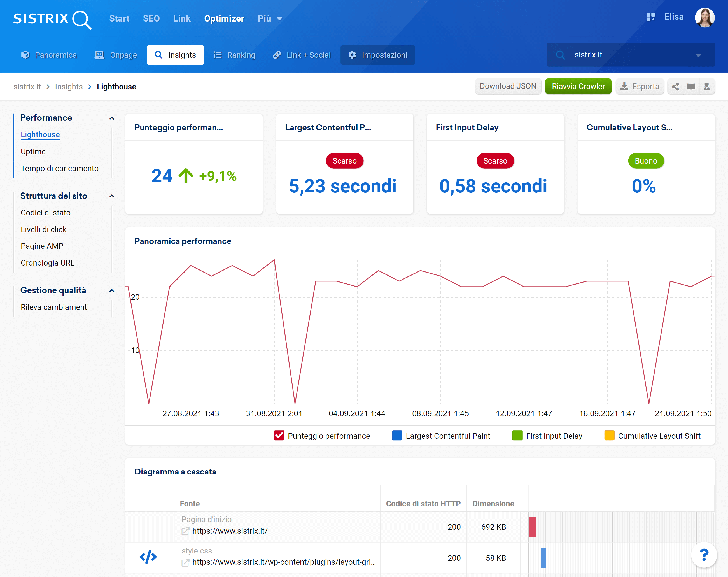Toggle Largest Contentful Paint legend checkbox
The image size is (728, 577).
point(397,436)
